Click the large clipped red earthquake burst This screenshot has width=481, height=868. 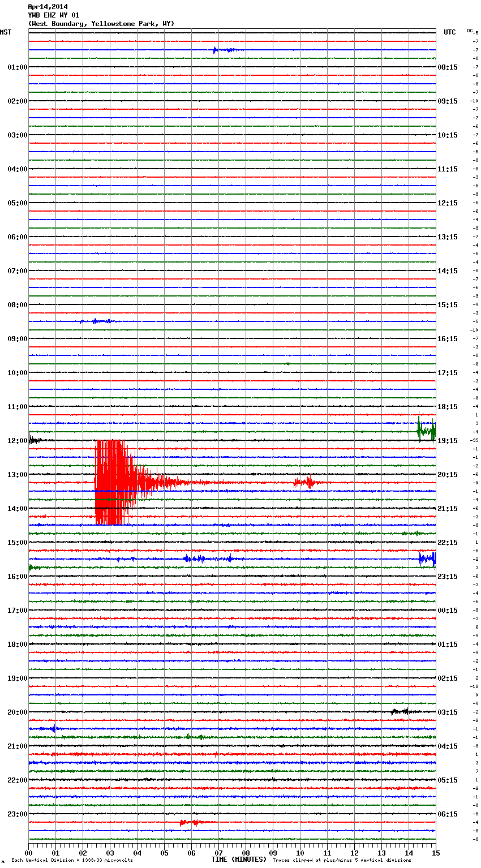pyautogui.click(x=116, y=483)
